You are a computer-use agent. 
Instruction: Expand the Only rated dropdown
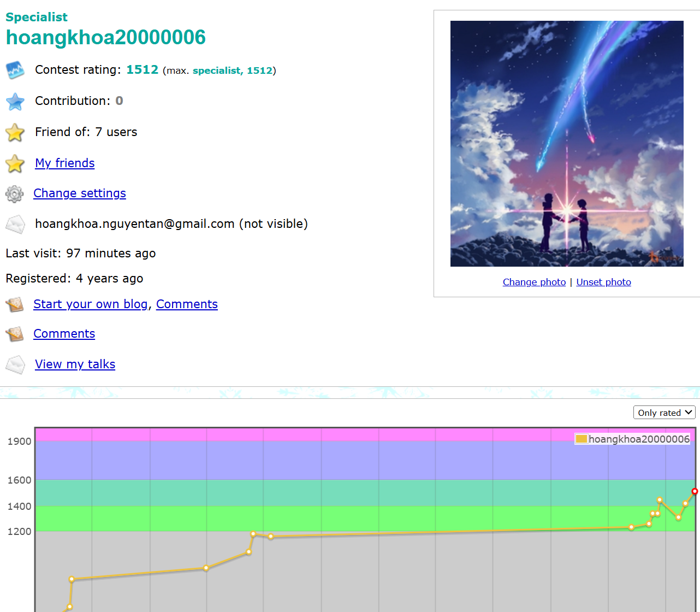click(664, 413)
